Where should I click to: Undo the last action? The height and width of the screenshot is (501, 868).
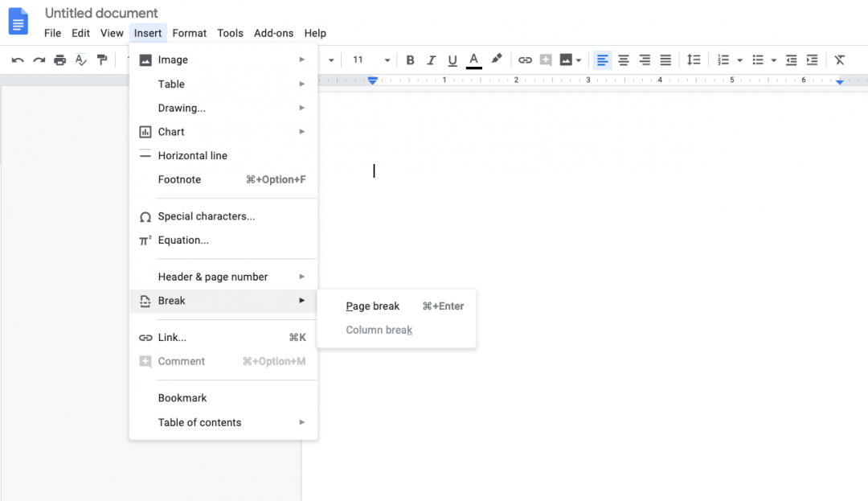pyautogui.click(x=18, y=60)
